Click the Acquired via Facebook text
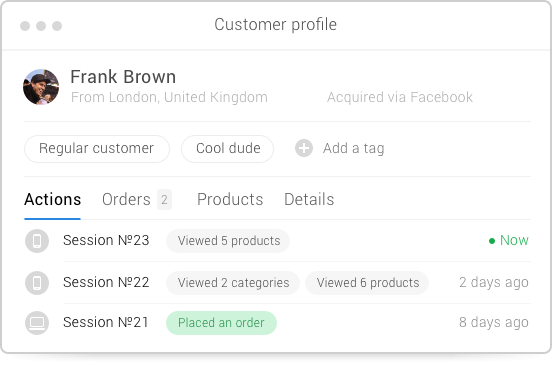552x365 pixels. coord(400,97)
